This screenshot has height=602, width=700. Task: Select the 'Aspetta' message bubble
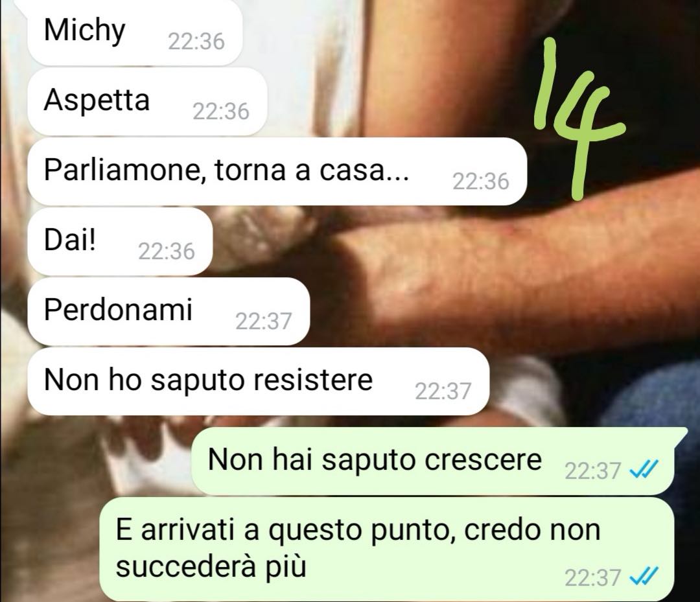pos(147,101)
